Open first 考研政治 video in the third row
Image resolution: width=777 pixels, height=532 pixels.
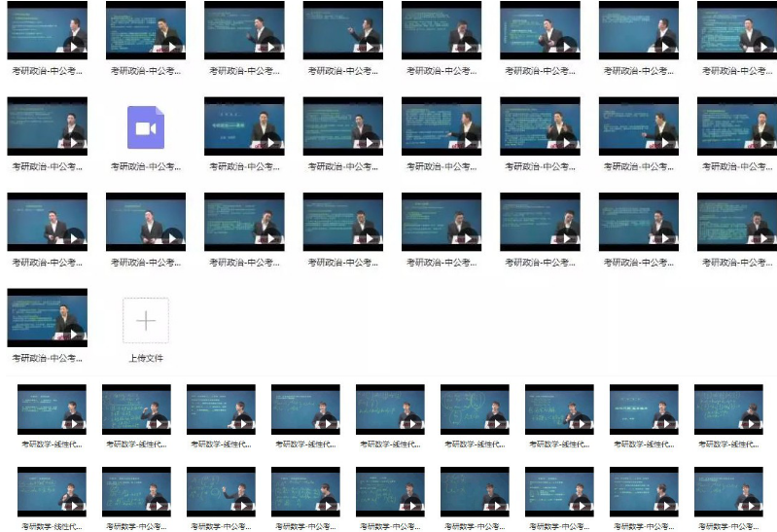click(47, 222)
